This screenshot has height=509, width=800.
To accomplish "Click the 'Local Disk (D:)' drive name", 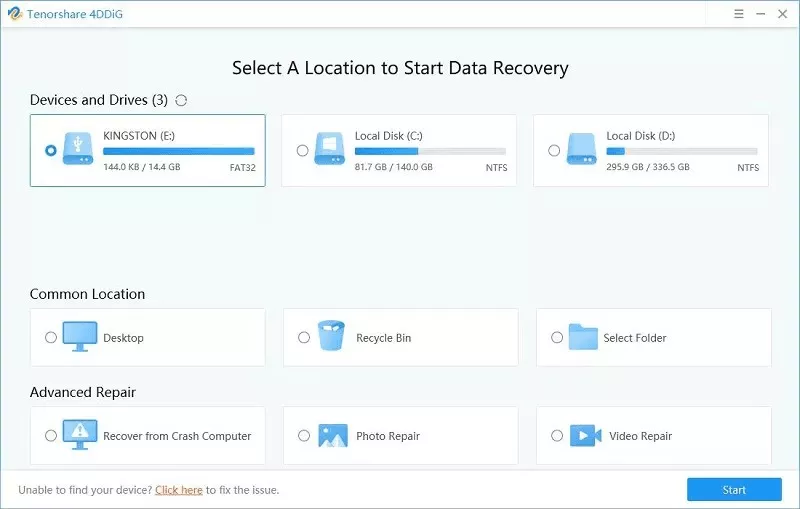I will pos(641,136).
